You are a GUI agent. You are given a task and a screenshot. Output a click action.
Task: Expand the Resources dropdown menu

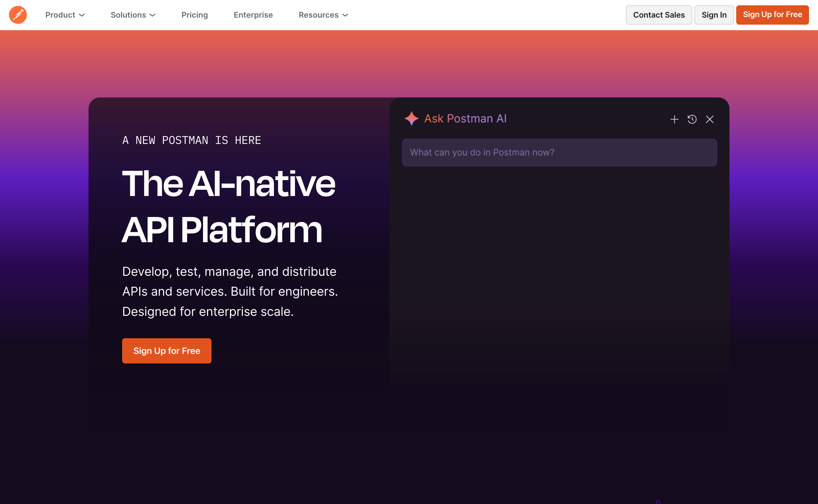[x=324, y=15]
